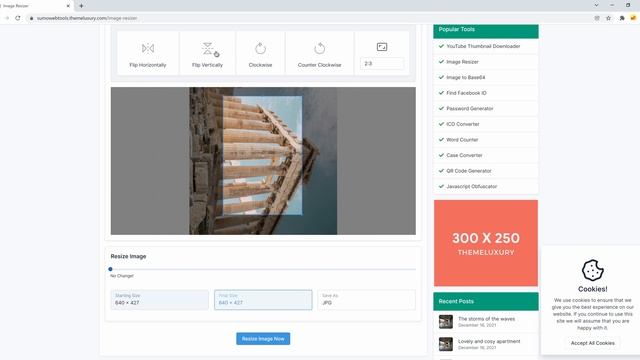Screen dimensions: 640x360
Task: Click the browser forward arrow
Action: pos(6,18)
